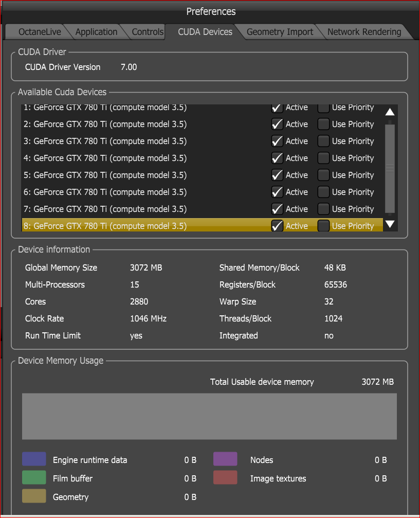The image size is (420, 518).
Task: Select highlighted device row 8: GeForce GTX 780 Ti
Action: (x=202, y=225)
